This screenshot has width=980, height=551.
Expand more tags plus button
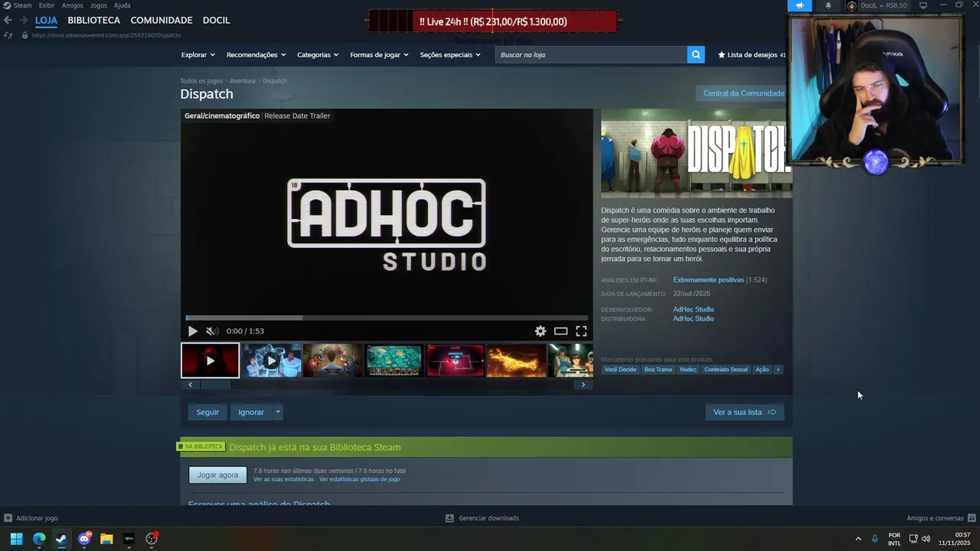[778, 370]
